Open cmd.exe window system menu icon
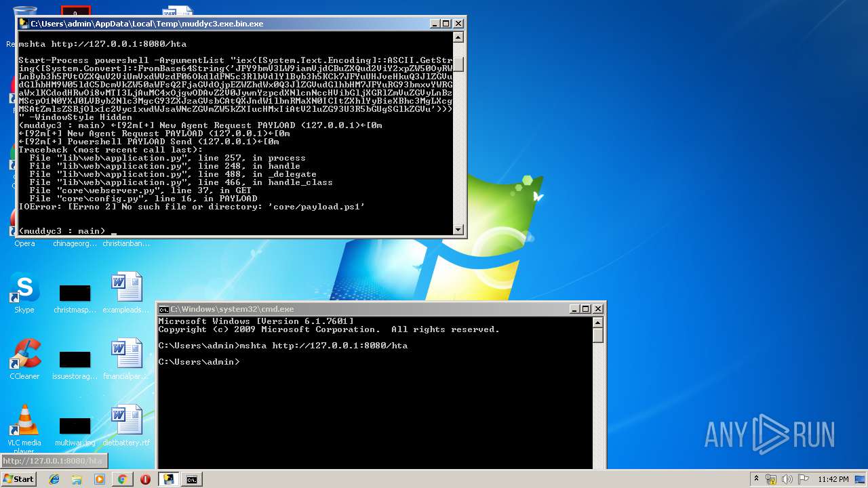Screen dimensions: 868x488 coord(163,309)
